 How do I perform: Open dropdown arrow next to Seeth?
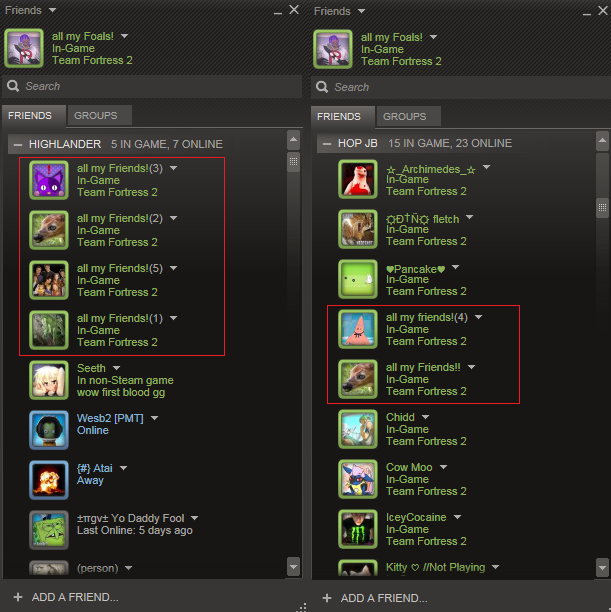point(116,368)
